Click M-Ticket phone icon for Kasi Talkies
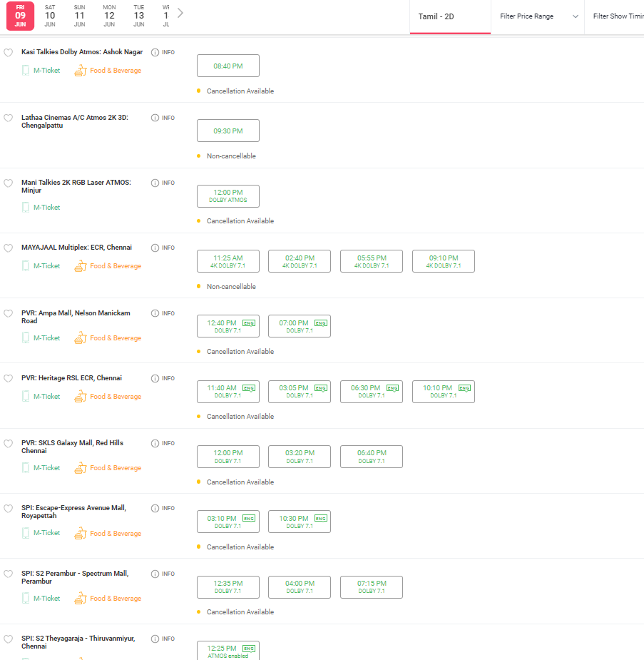The width and height of the screenshot is (644, 660). [x=26, y=71]
